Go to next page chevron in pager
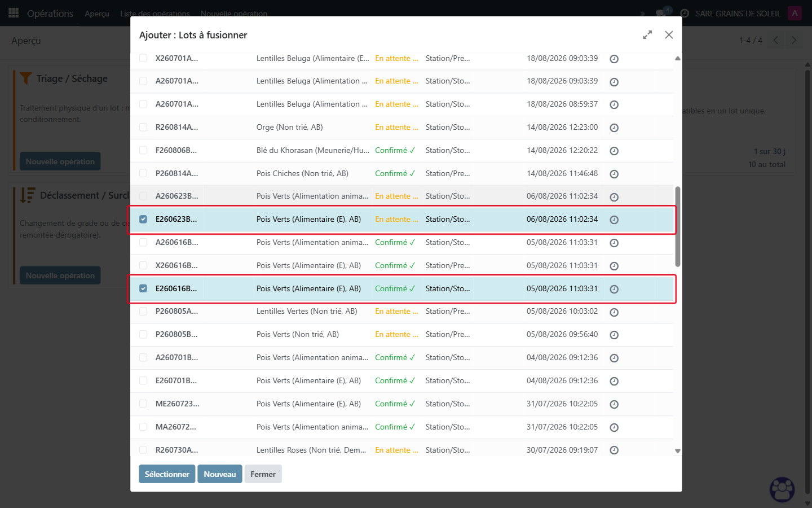812x508 pixels. click(794, 40)
